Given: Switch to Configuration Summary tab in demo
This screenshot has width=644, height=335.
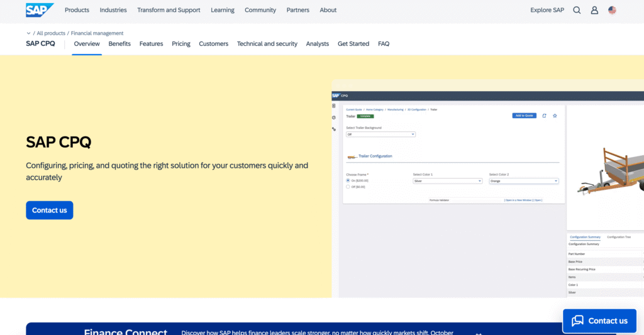Looking at the screenshot, I should click(586, 238).
